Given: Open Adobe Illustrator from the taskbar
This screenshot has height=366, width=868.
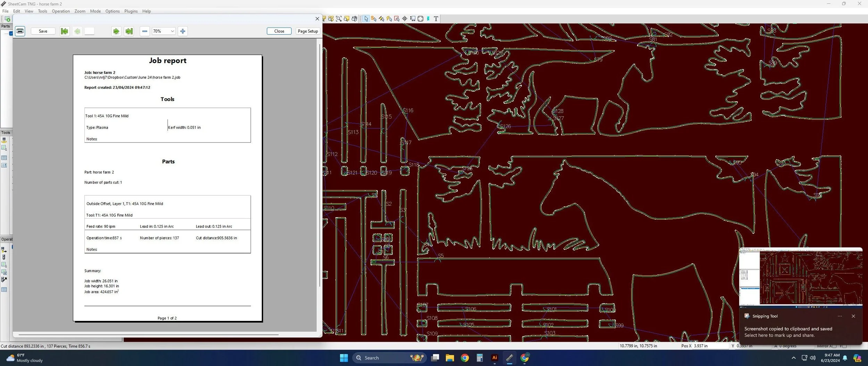Looking at the screenshot, I should pos(494,358).
